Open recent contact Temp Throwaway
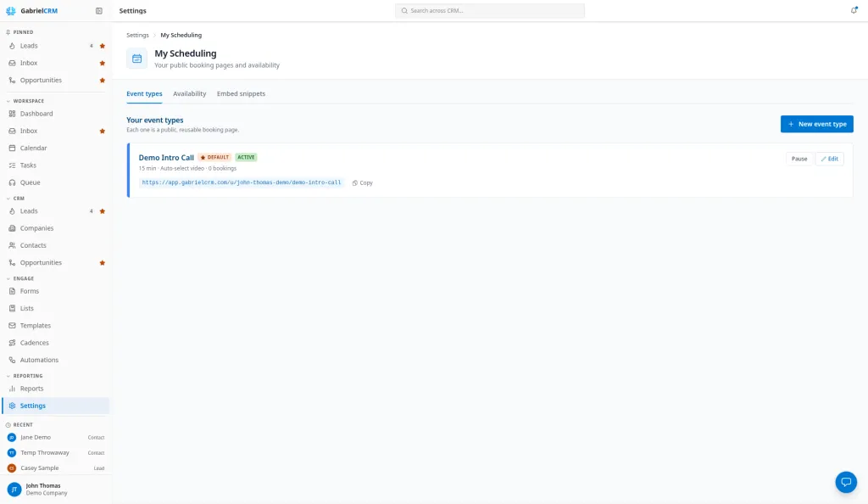Screen dimensions: 868x504 click(x=55, y=453)
